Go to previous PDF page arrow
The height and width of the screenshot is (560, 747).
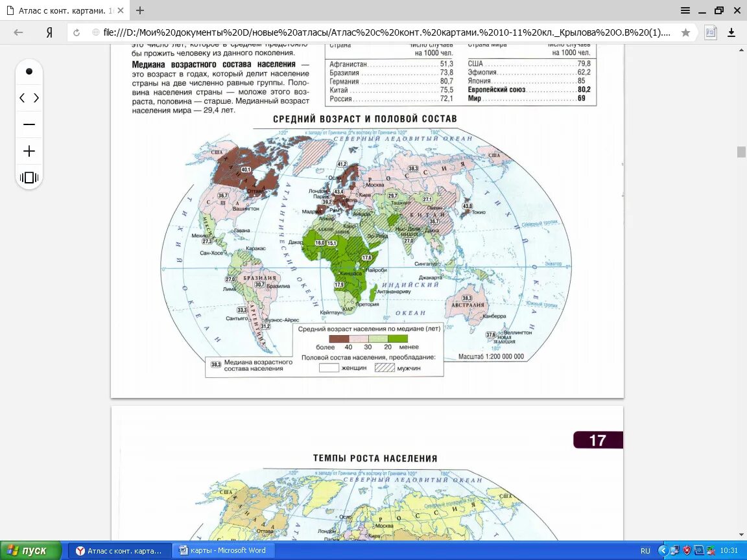22,98
